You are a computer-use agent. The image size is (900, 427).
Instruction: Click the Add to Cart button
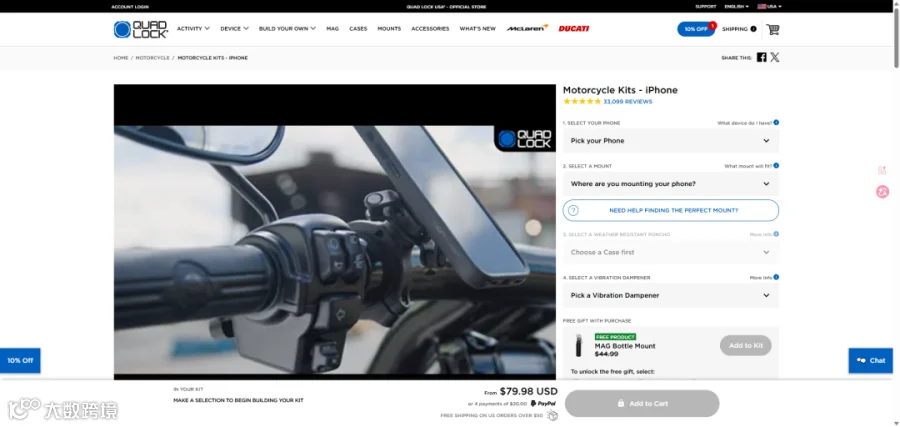(642, 403)
